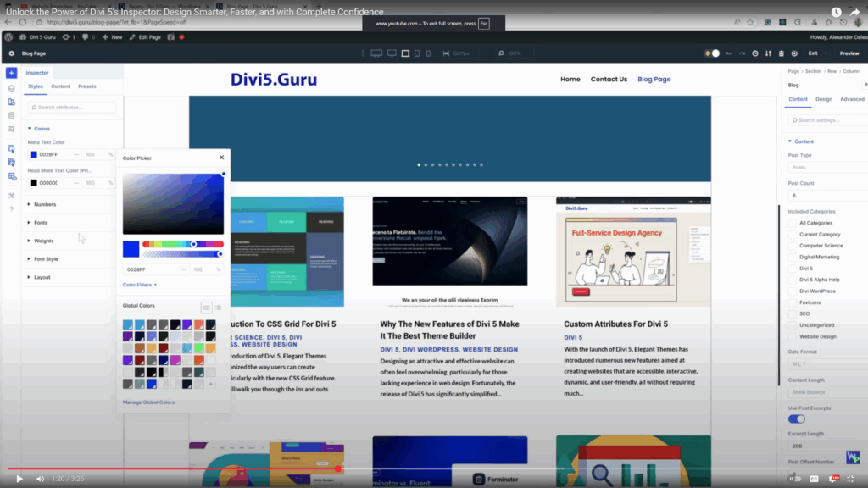Open Contact Us nav link
Viewport: 868px width, 488px height.
point(609,79)
